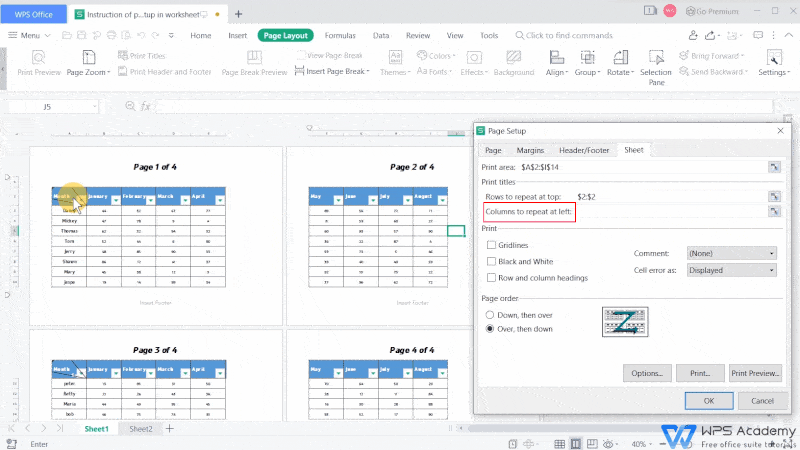Viewport: 800px width, 450px height.
Task: Select Down, then over page order
Action: pyautogui.click(x=490, y=315)
